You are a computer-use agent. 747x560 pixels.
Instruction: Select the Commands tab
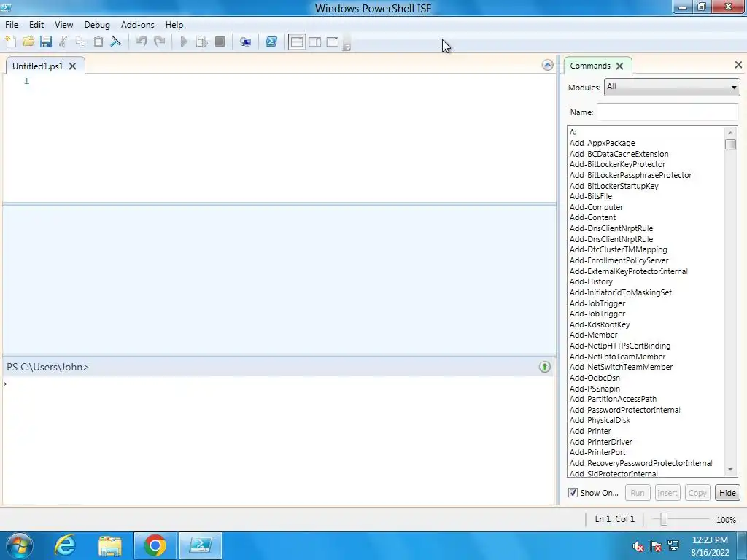click(589, 66)
